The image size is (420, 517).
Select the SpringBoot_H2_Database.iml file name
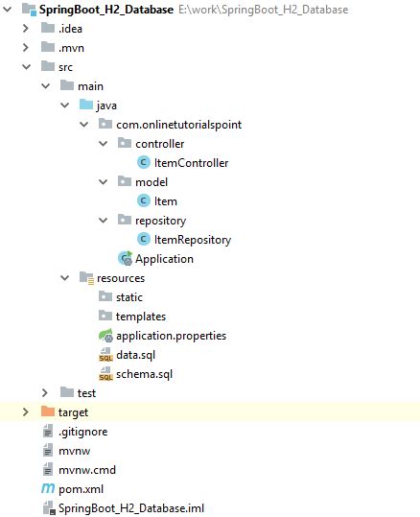coord(131,508)
